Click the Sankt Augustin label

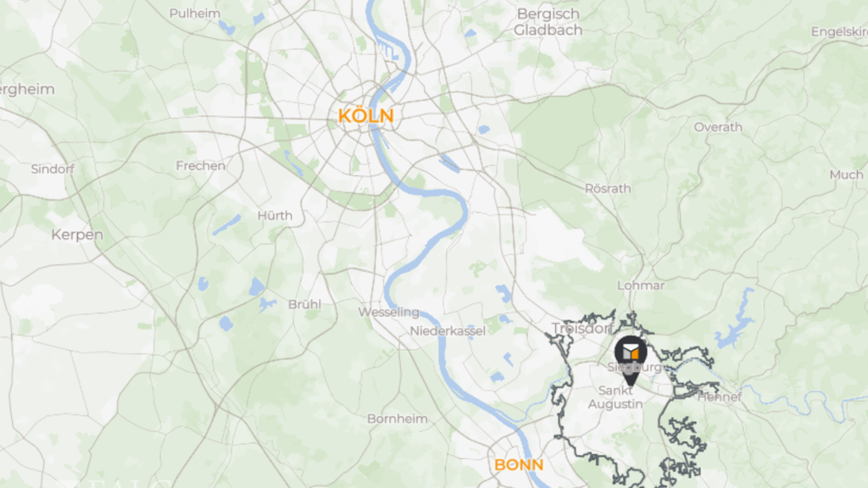click(615, 397)
